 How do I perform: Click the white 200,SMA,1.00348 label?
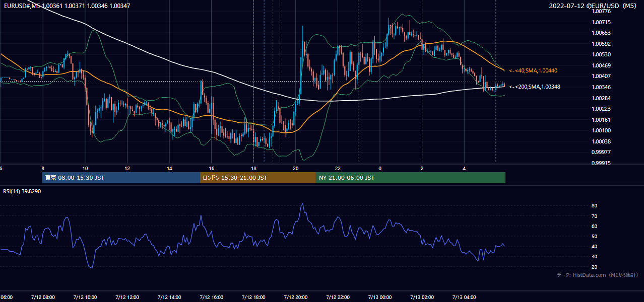[535, 87]
